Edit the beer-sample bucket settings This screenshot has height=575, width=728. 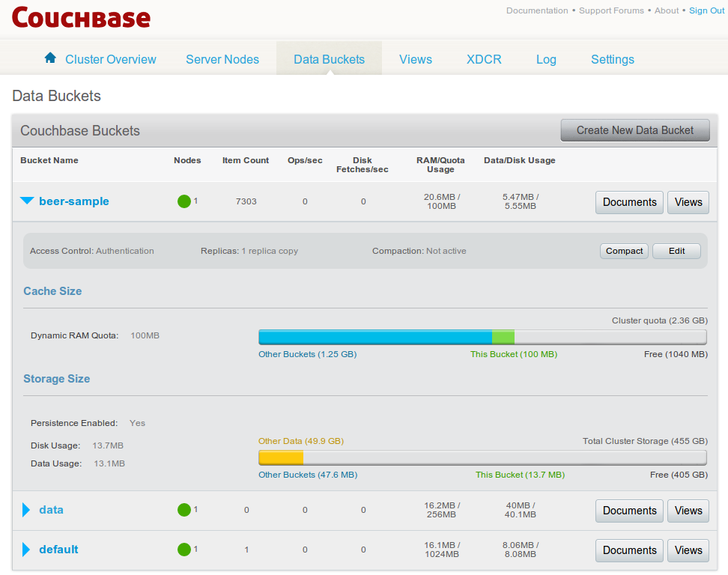676,251
